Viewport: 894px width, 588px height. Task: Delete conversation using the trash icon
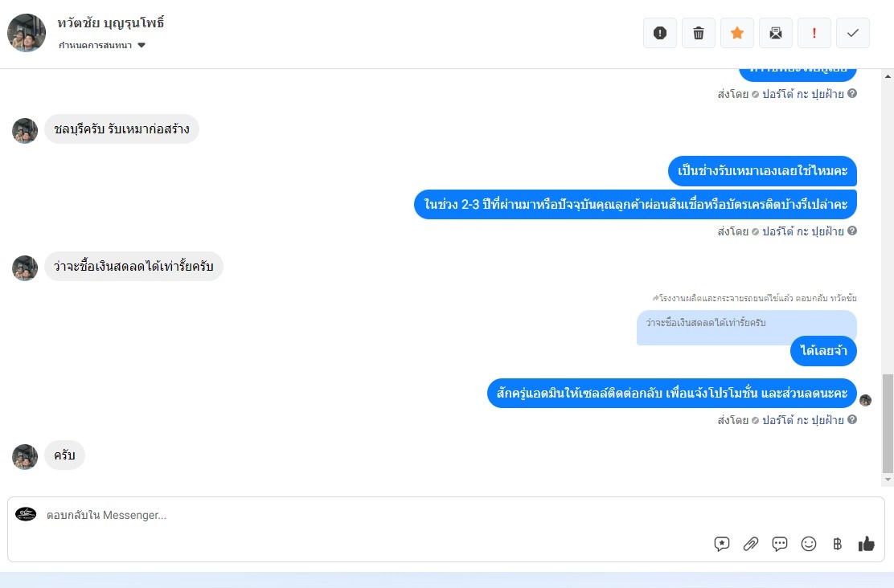pos(699,33)
